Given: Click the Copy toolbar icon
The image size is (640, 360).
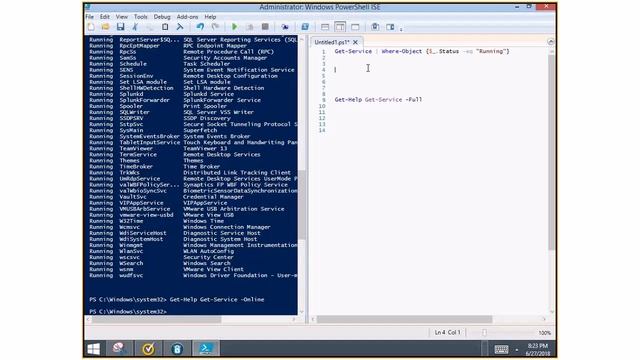Looking at the screenshot, I should [150, 27].
